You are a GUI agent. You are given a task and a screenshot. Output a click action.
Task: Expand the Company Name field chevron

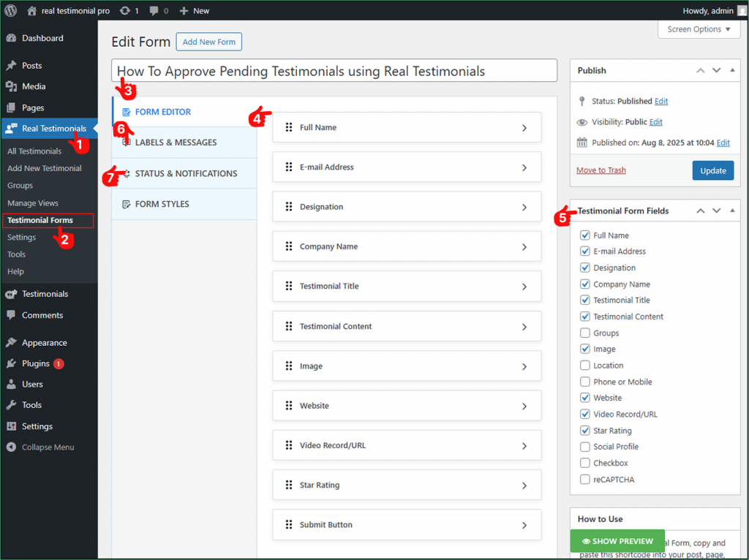[x=524, y=247]
